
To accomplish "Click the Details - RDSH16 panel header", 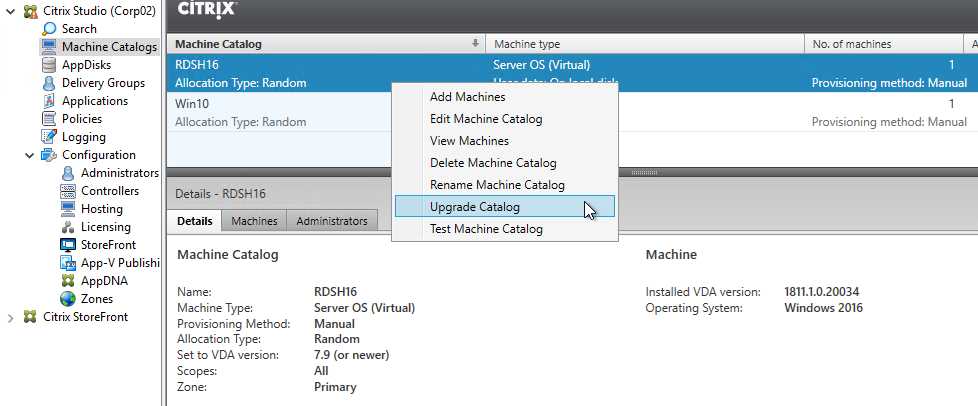I will point(220,194).
